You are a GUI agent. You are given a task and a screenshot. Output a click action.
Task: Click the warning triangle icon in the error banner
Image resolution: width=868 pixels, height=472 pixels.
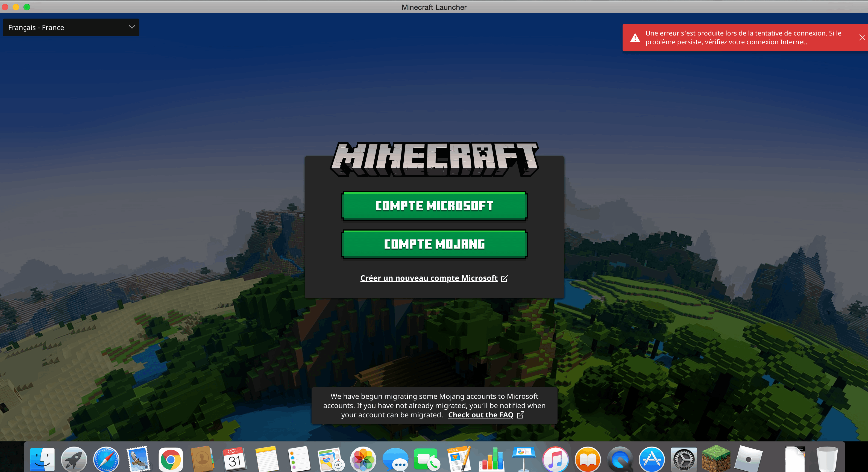pyautogui.click(x=635, y=38)
